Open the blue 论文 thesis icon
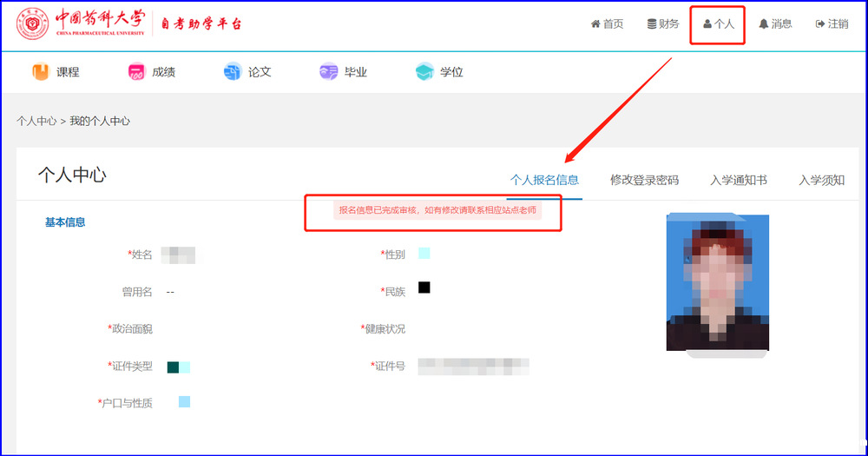The width and height of the screenshot is (868, 456). (232, 72)
